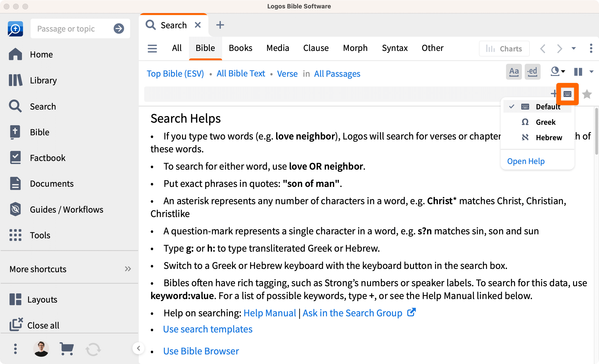Expand More shortcuts chevron
The image size is (599, 364).
coord(128,269)
